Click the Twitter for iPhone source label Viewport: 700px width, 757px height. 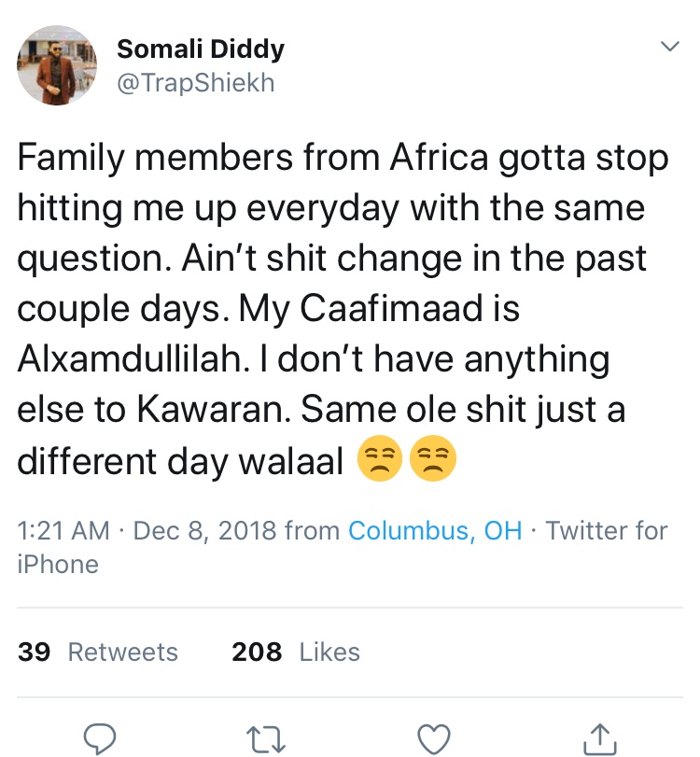pos(607,531)
